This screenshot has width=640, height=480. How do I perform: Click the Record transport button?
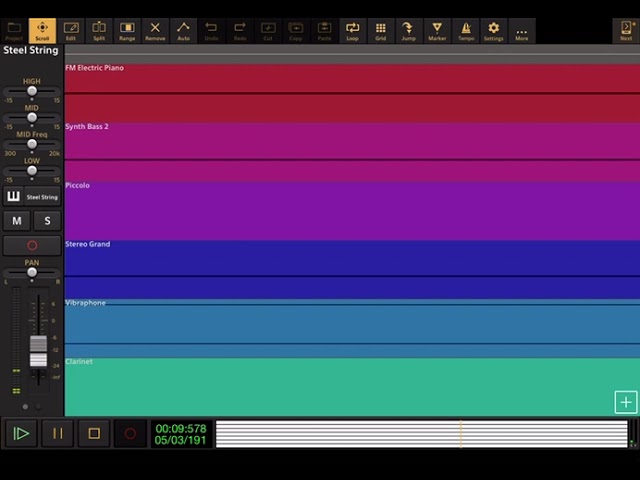130,433
